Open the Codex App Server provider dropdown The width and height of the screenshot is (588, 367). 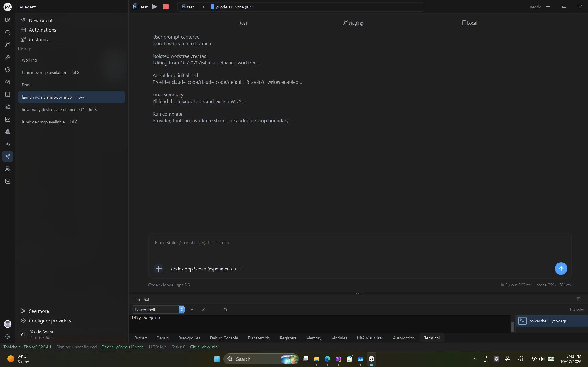pos(207,269)
